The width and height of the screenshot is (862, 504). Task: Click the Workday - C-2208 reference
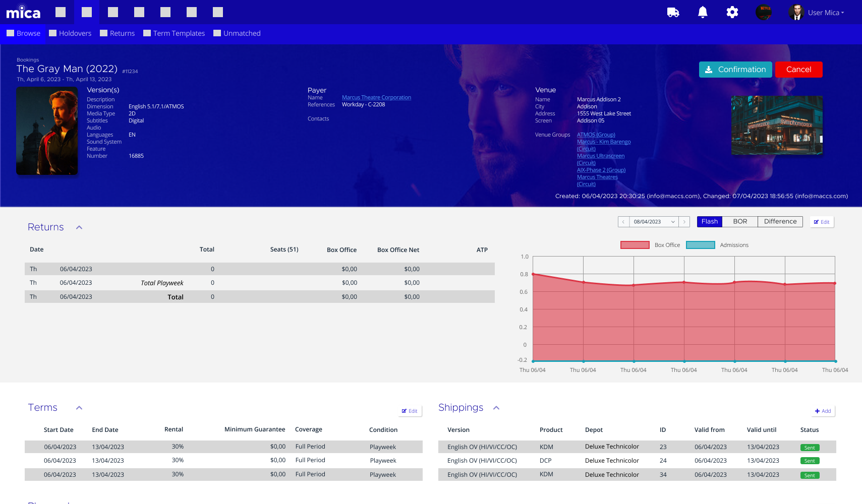[x=363, y=105]
